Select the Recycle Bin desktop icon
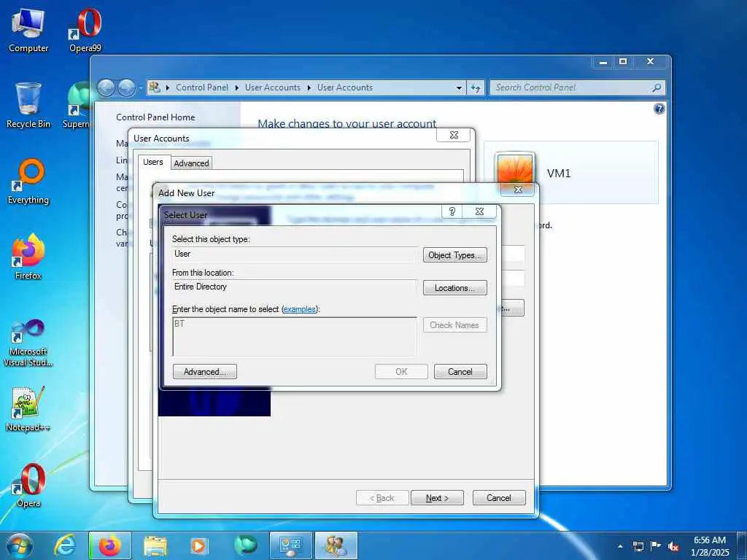 point(28,106)
